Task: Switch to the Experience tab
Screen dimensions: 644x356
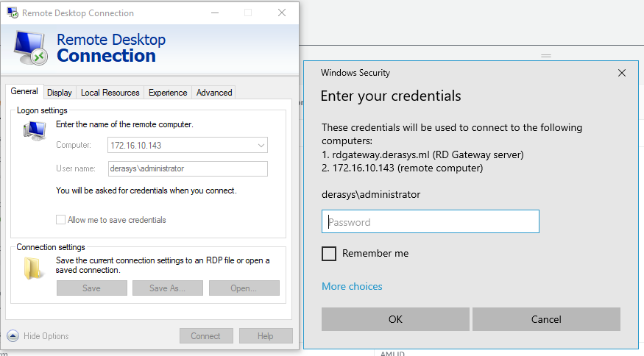Action: [168, 93]
